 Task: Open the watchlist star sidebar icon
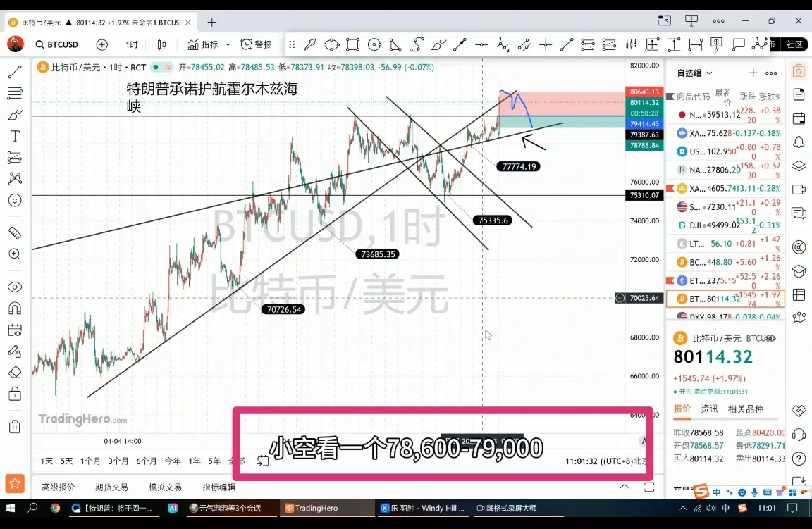click(x=799, y=71)
